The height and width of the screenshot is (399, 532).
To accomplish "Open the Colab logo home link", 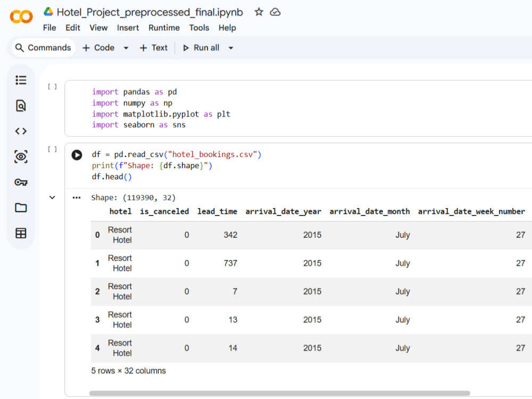I will (x=21, y=16).
